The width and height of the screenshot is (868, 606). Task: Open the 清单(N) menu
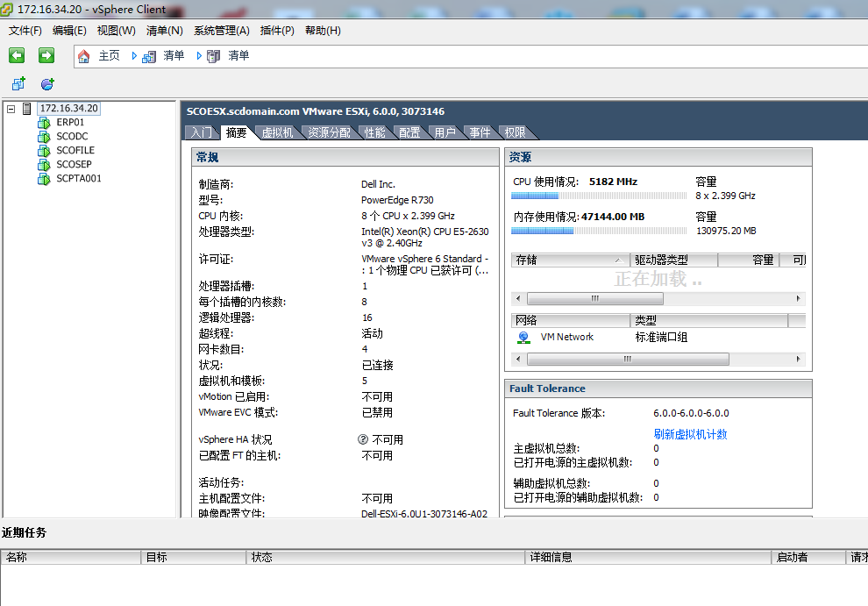coord(165,31)
